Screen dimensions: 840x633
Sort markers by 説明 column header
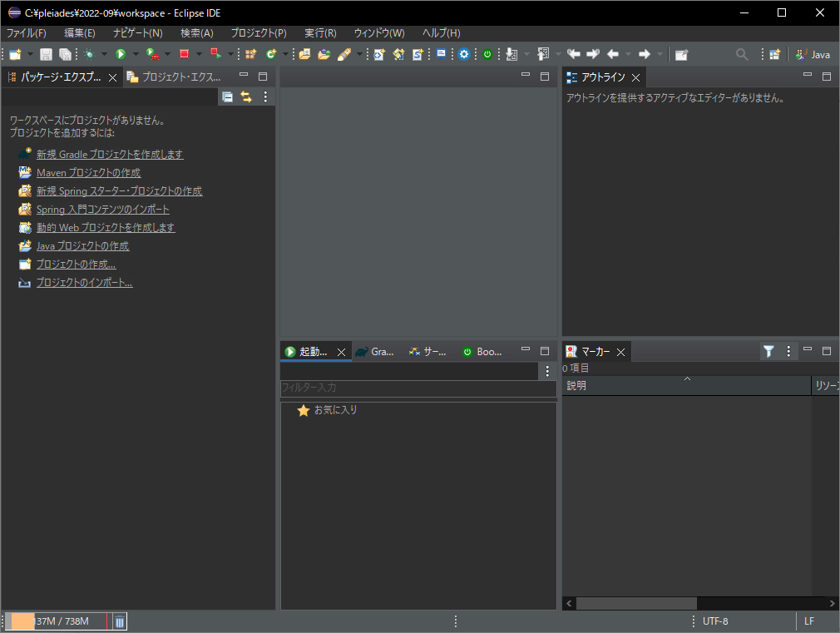coord(686,385)
